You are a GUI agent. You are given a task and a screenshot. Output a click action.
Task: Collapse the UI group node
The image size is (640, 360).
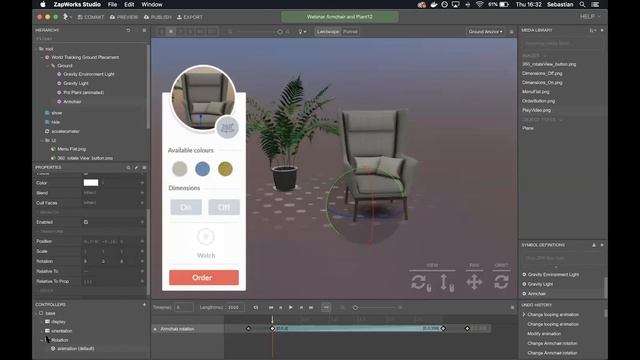(x=42, y=140)
